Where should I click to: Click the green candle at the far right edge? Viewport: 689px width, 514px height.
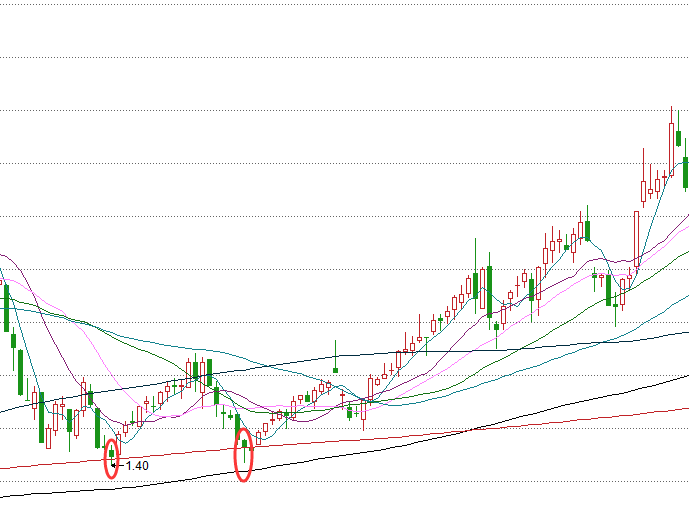[x=685, y=171]
